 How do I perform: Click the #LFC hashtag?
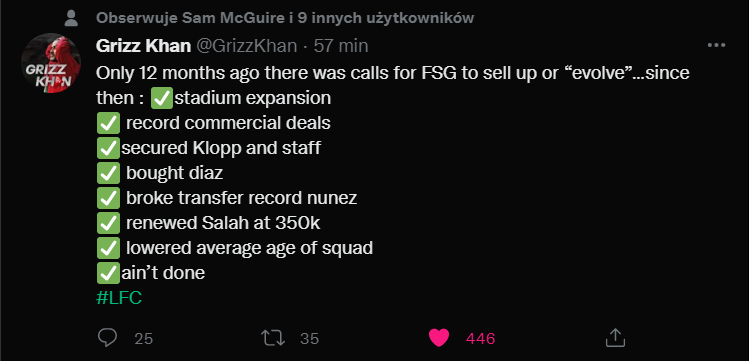pyautogui.click(x=119, y=298)
